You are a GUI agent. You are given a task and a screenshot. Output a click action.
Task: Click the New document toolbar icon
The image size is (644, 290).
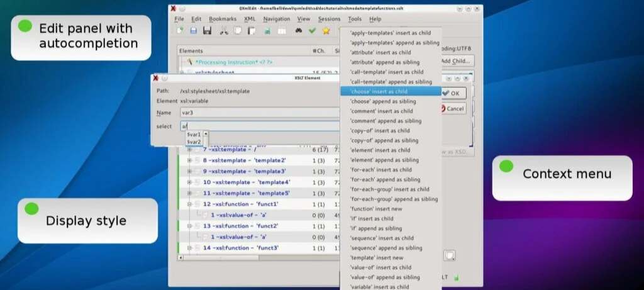click(180, 31)
